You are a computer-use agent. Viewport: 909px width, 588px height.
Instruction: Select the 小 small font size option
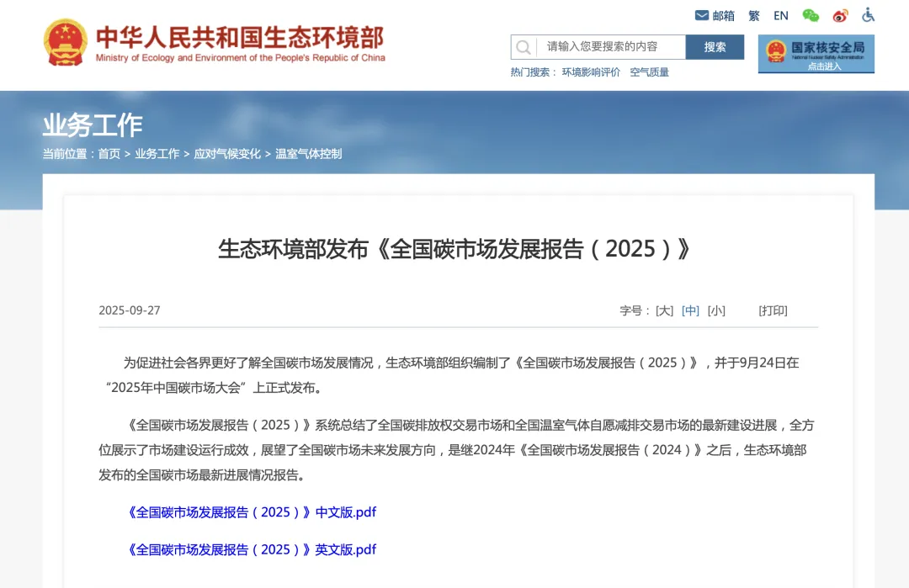(x=716, y=310)
